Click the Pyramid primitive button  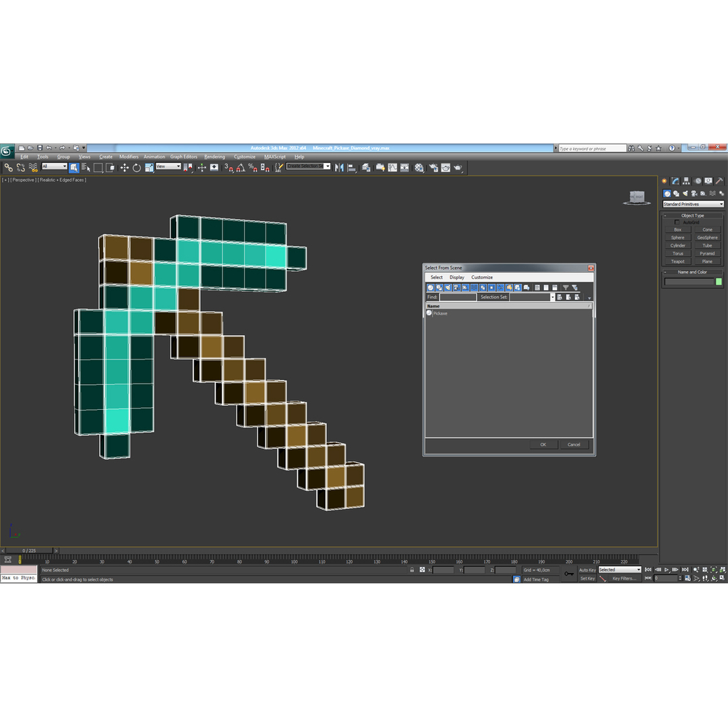[707, 253]
